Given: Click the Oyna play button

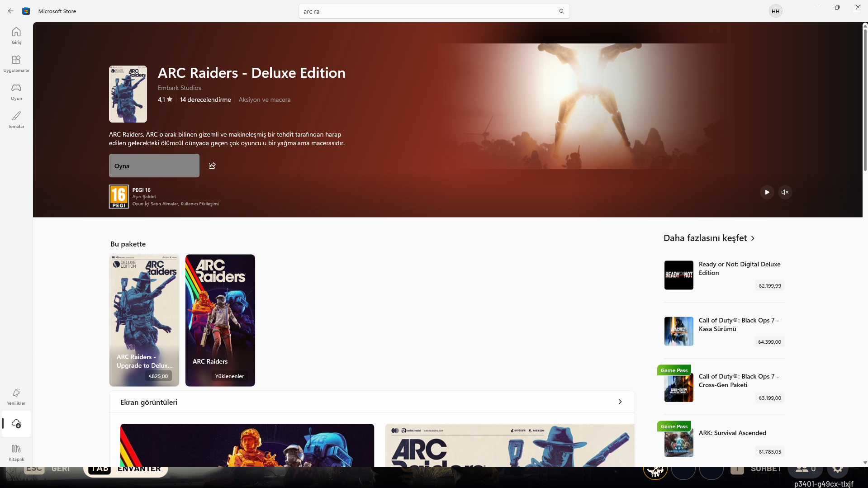Looking at the screenshot, I should point(154,166).
